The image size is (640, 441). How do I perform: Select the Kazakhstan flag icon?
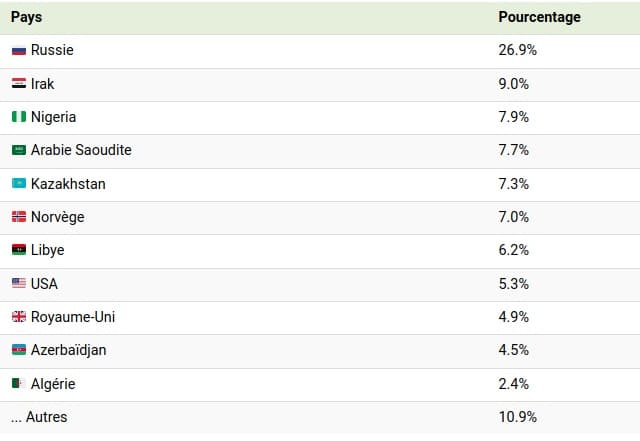(19, 183)
